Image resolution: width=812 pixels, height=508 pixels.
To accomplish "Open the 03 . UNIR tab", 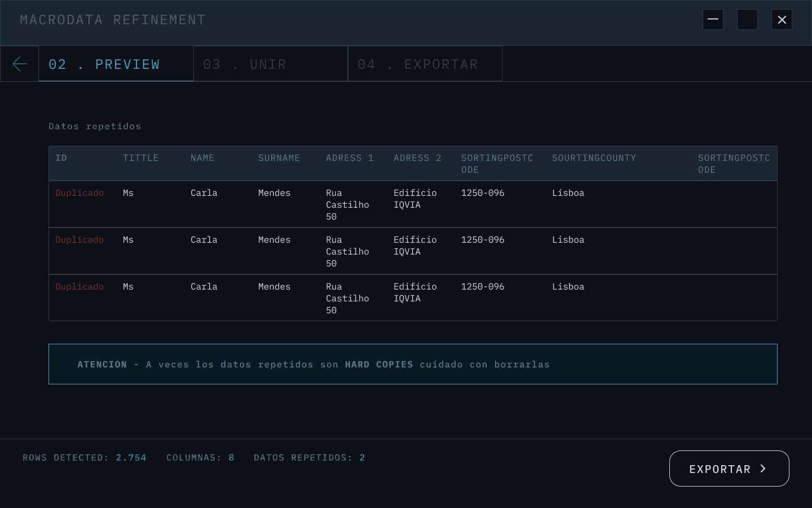I will click(x=271, y=64).
